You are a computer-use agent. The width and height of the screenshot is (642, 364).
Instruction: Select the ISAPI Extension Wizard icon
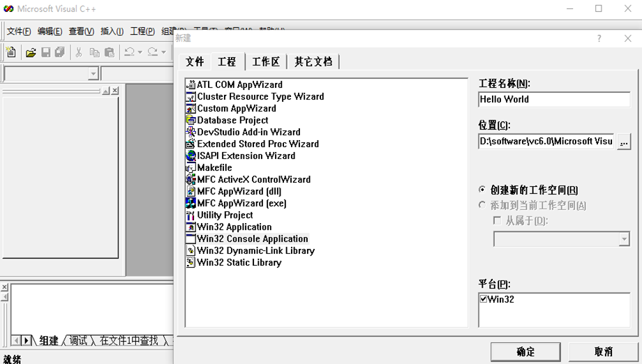(x=191, y=156)
